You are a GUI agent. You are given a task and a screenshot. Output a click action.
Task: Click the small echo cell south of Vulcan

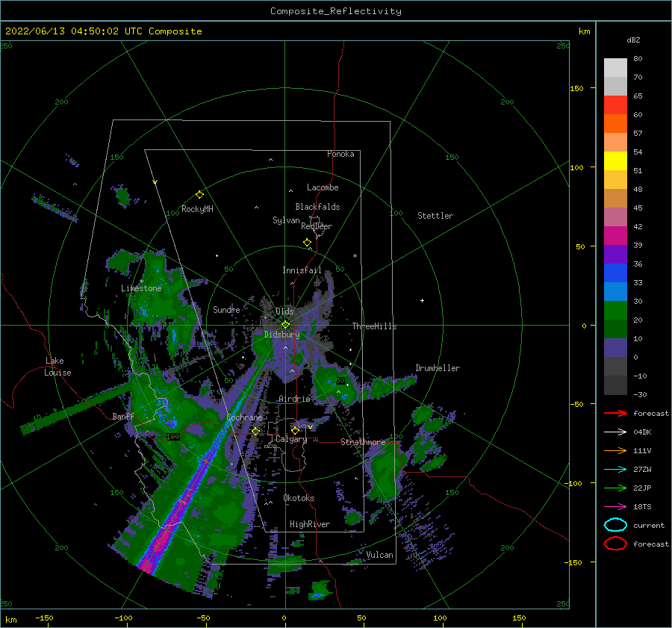click(320, 590)
